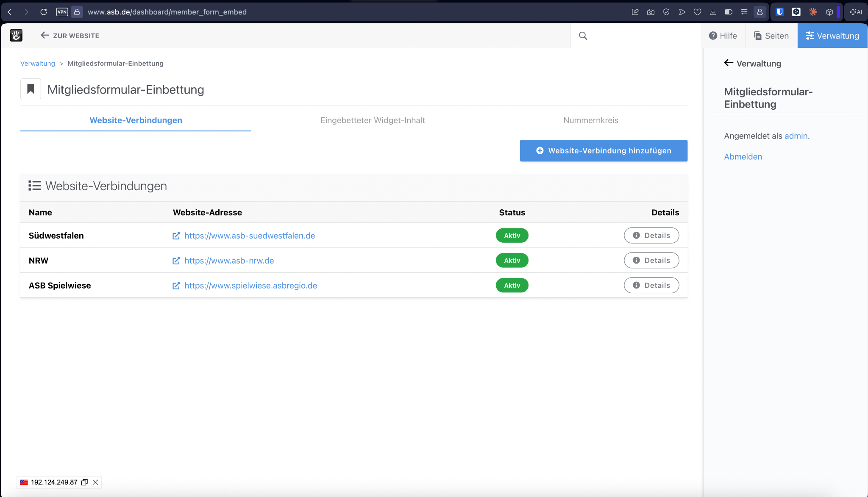
Task: Click the Abmelden link
Action: pyautogui.click(x=743, y=157)
